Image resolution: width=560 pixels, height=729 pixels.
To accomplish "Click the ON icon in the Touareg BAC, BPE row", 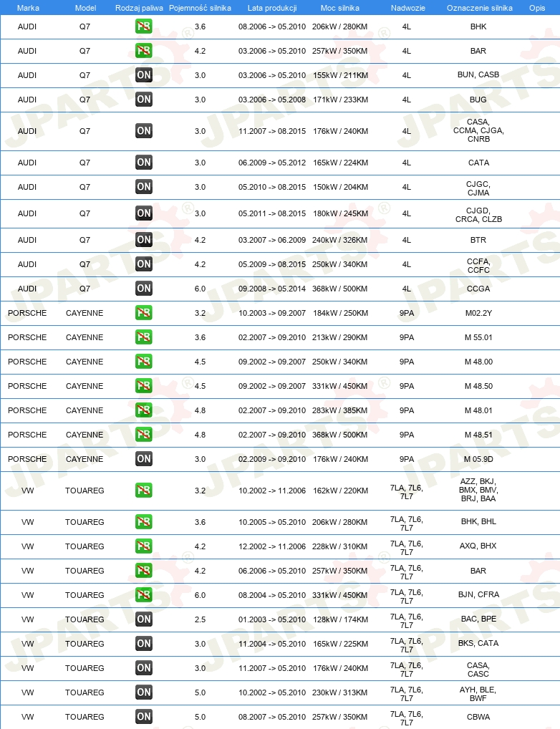I will (144, 619).
